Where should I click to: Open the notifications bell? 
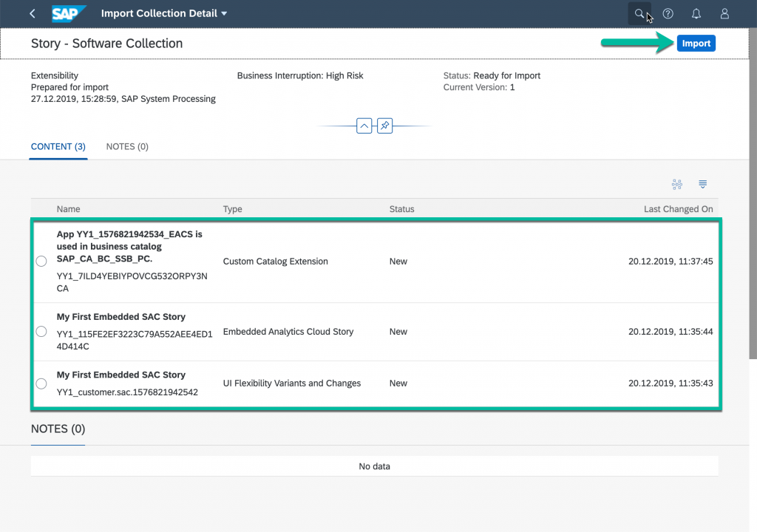coord(696,13)
